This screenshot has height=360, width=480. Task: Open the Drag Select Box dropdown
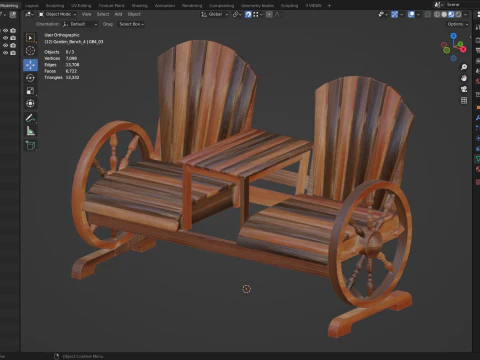click(x=131, y=24)
